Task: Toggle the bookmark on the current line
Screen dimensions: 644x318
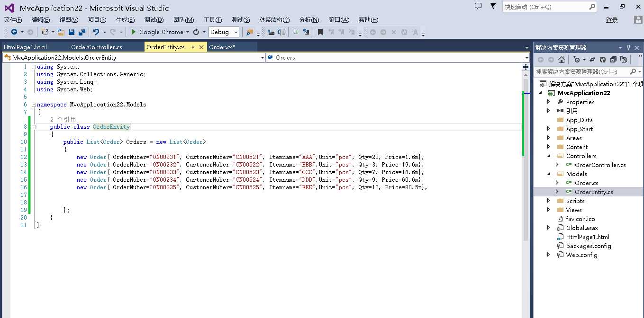Action: 320,32
